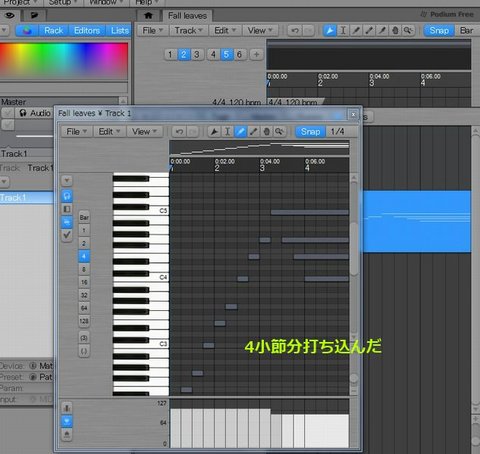Select the active pencil tool in piano roll

point(240,132)
